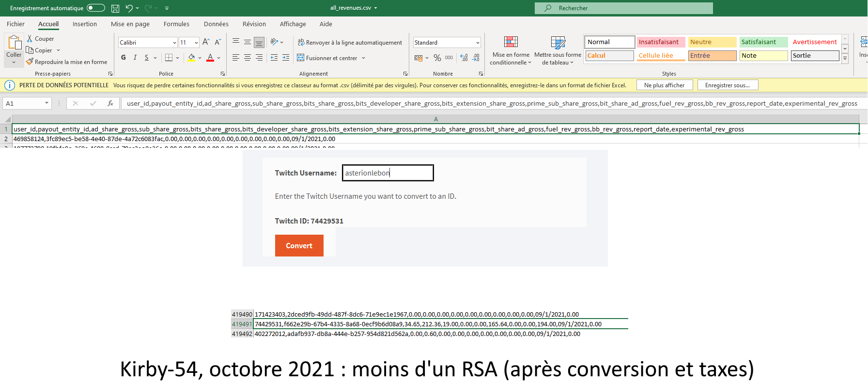The width and height of the screenshot is (868, 384).
Task: Apply the Neutre cell style
Action: [x=712, y=42]
